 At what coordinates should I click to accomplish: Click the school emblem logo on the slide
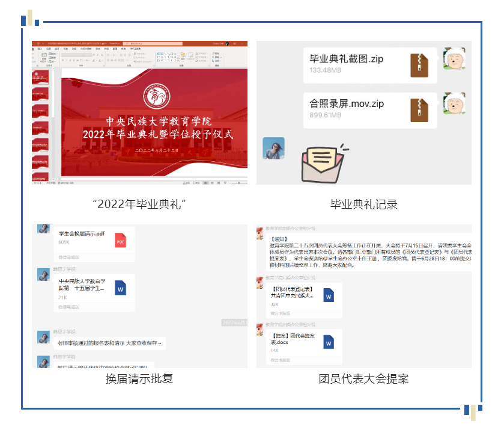(157, 96)
